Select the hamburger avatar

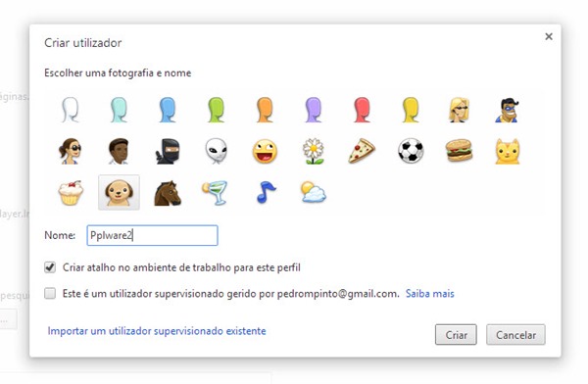pos(459,151)
